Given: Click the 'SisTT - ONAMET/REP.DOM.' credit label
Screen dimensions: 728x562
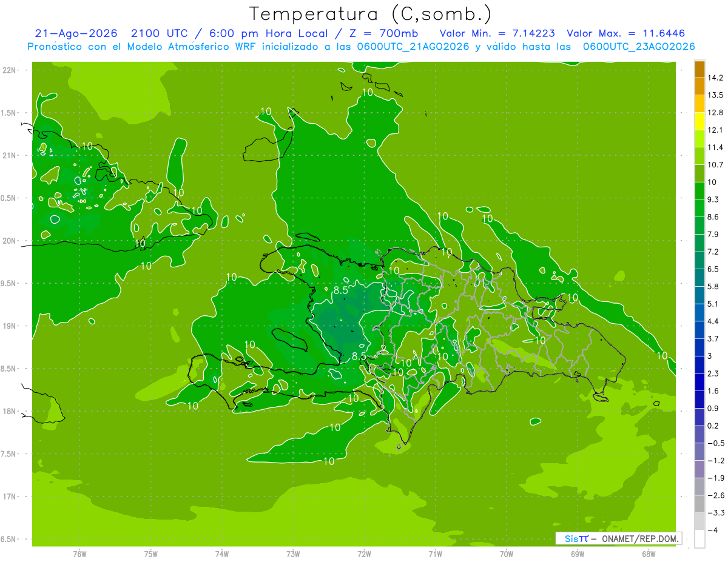Looking at the screenshot, I should pyautogui.click(x=618, y=538).
